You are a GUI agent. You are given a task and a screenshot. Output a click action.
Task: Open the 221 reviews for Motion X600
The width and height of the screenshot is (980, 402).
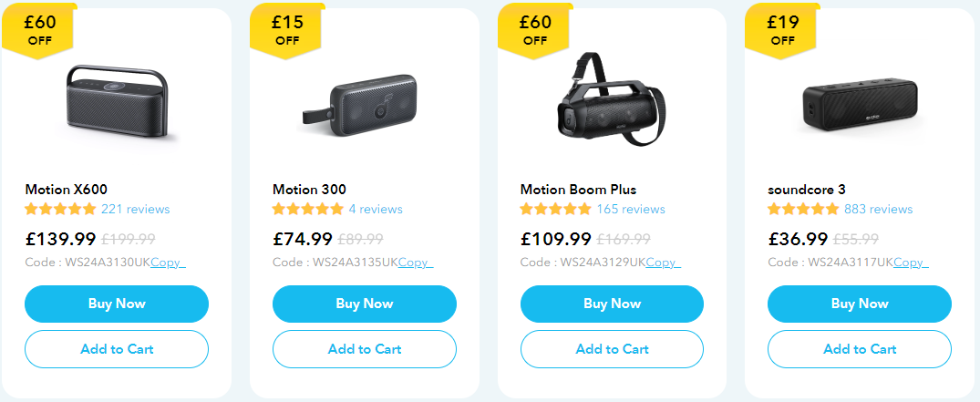tap(135, 210)
